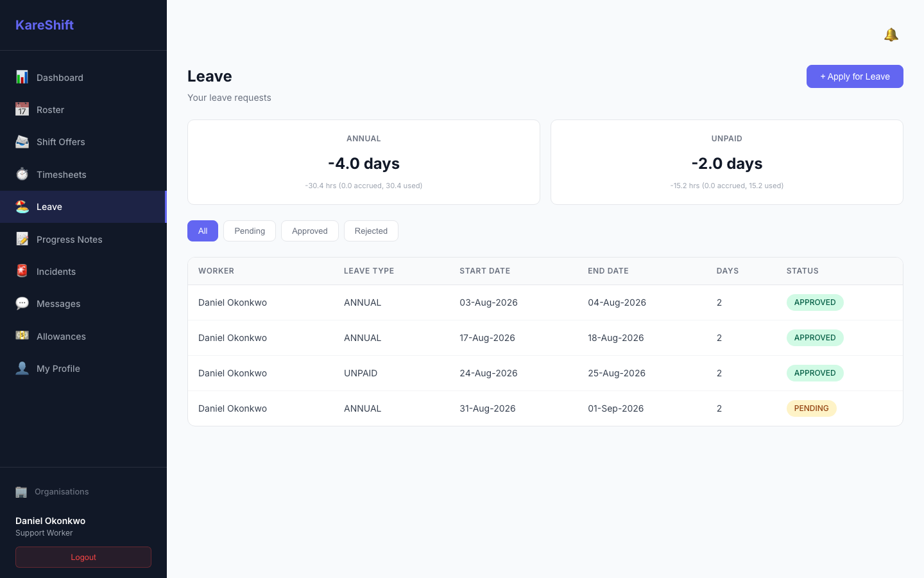Click the -4.0 days annual balance
The image size is (924, 578).
pos(364,163)
